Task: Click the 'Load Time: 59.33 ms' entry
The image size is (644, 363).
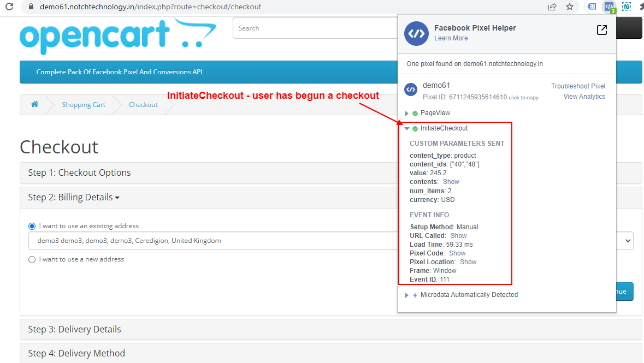Action: [441, 245]
